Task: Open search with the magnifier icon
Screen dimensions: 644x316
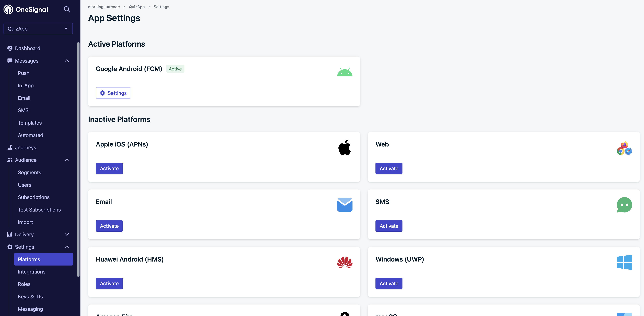Action: coord(67,10)
